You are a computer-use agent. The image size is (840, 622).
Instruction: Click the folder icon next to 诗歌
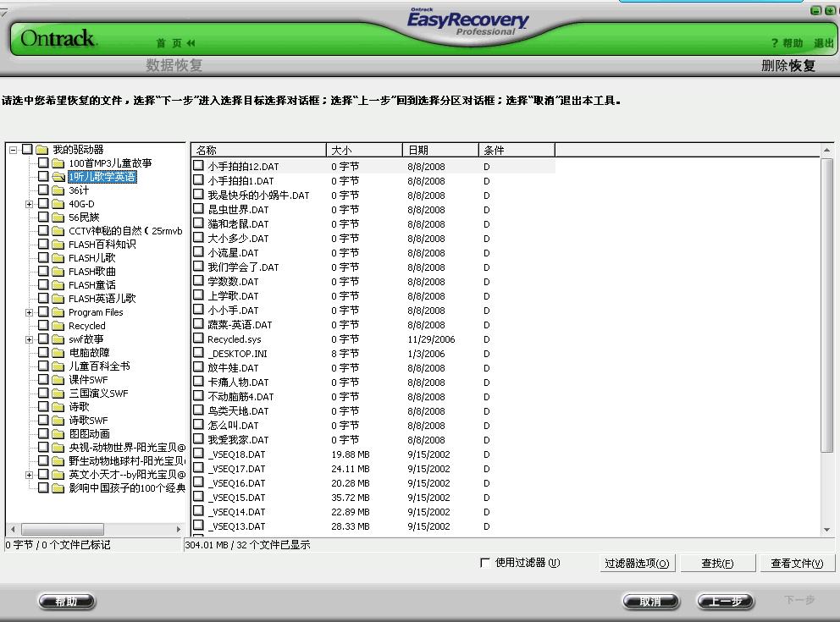point(58,407)
